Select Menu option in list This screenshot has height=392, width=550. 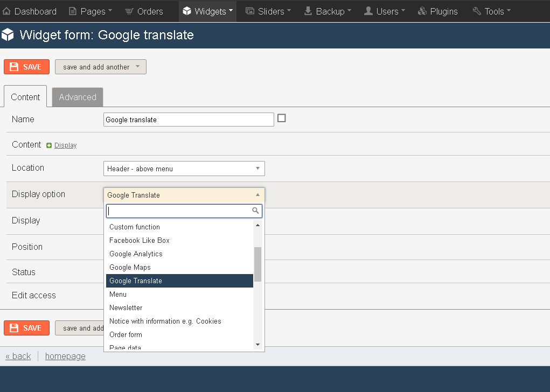coord(179,294)
